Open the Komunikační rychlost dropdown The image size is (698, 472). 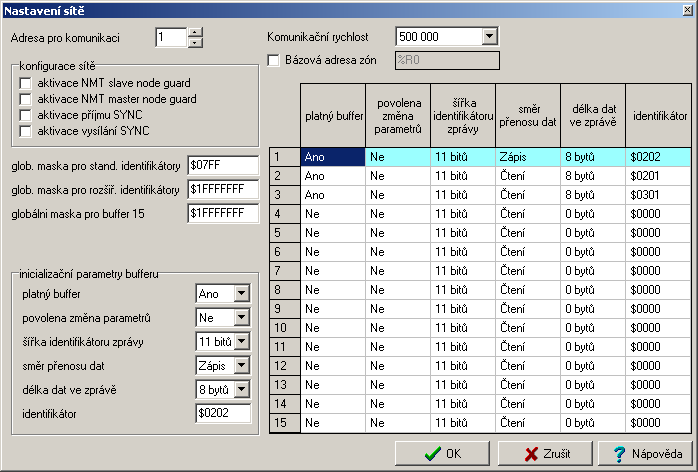point(489,37)
